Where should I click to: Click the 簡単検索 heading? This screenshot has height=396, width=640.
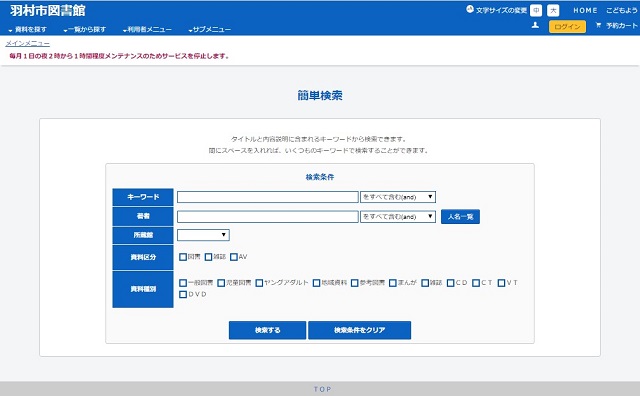click(320, 96)
